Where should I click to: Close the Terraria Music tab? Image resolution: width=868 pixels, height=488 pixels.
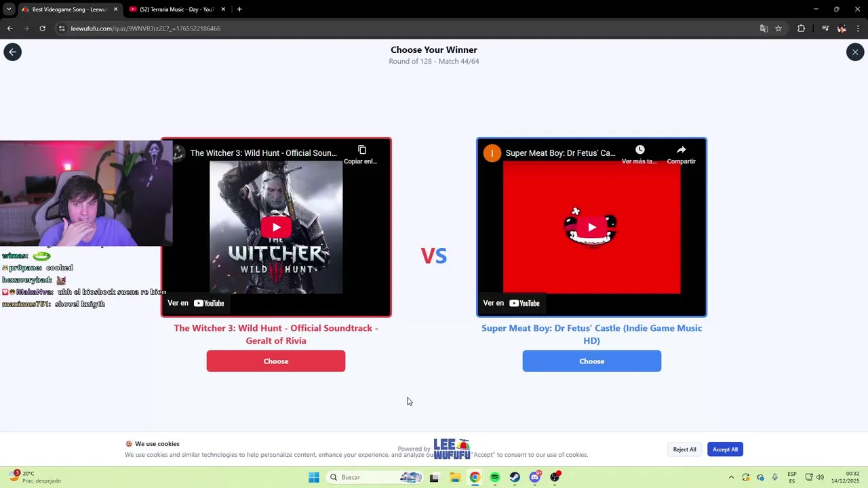[x=222, y=9]
